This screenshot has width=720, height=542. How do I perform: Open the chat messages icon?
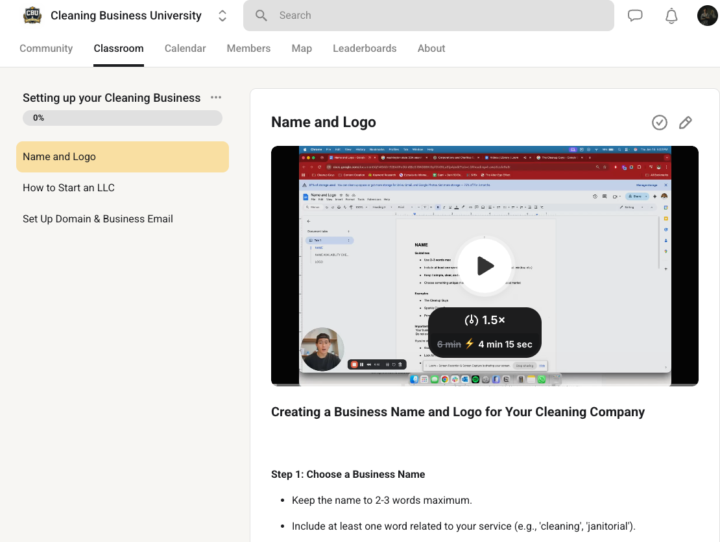click(635, 16)
